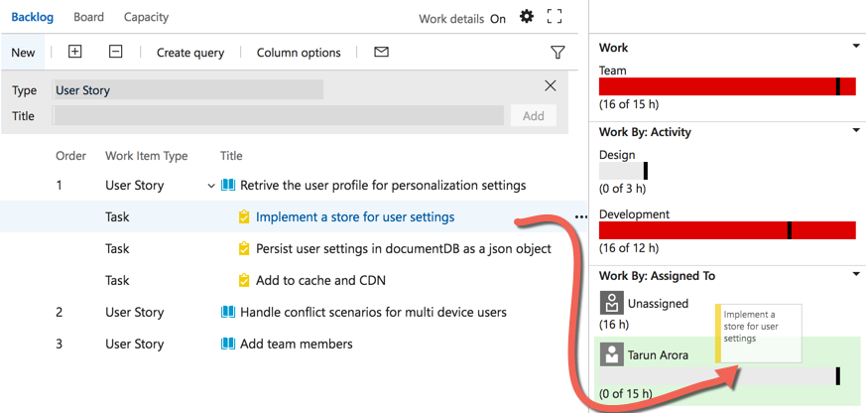Click the Unassigned avatar icon
The width and height of the screenshot is (868, 419).
point(612,303)
